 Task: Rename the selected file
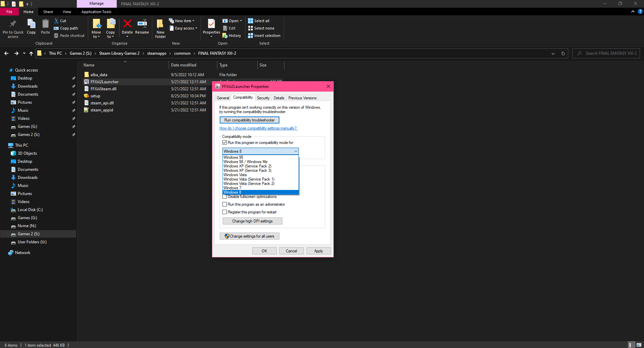pos(142,27)
